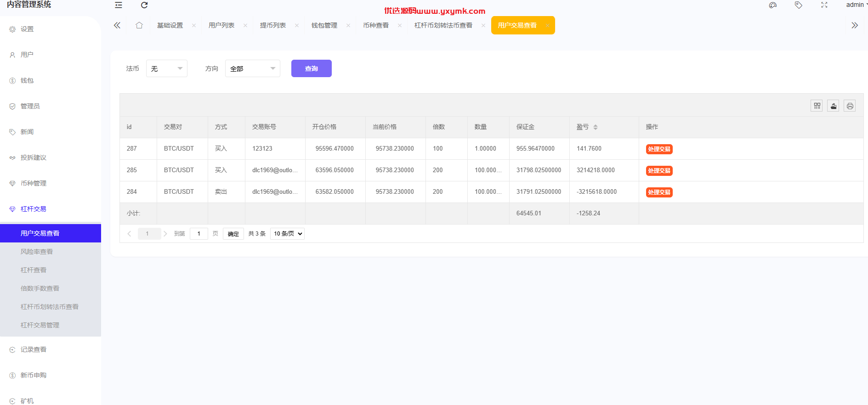Open the table column filter icon

tap(817, 106)
